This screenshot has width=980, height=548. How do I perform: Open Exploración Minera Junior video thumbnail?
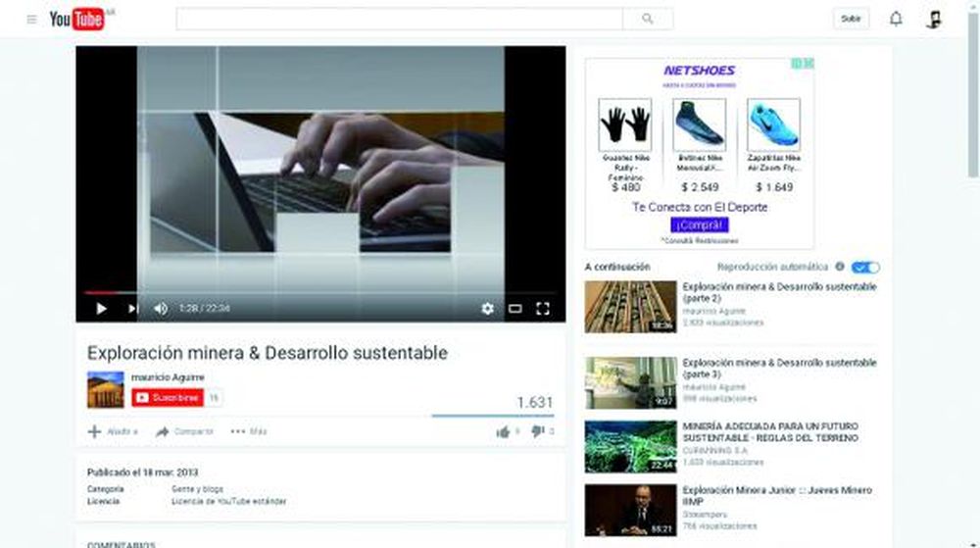[630, 511]
